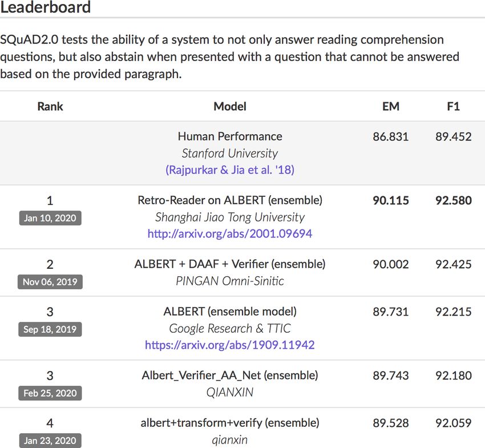The height and width of the screenshot is (448, 485).
Task: Open arxiv link 1909.11942
Action: [230, 345]
